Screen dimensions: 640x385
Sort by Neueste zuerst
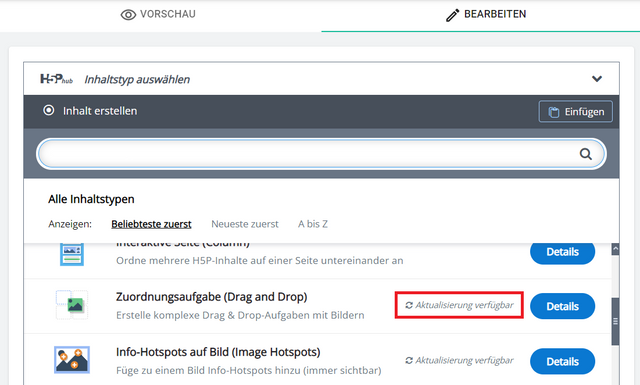point(244,224)
